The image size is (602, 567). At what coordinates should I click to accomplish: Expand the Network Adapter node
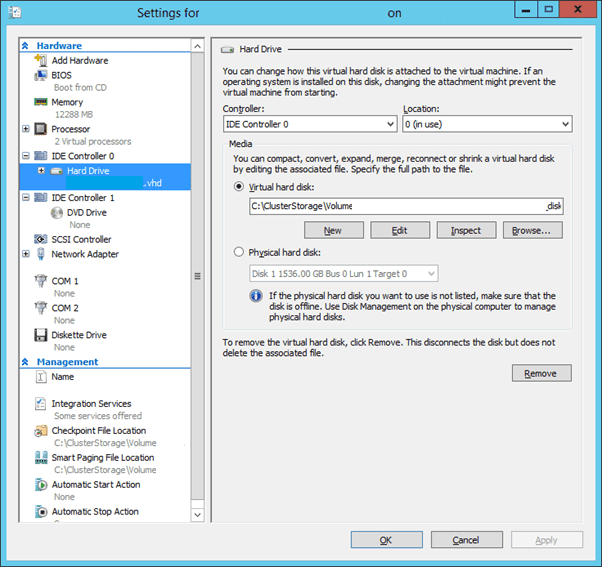[26, 254]
